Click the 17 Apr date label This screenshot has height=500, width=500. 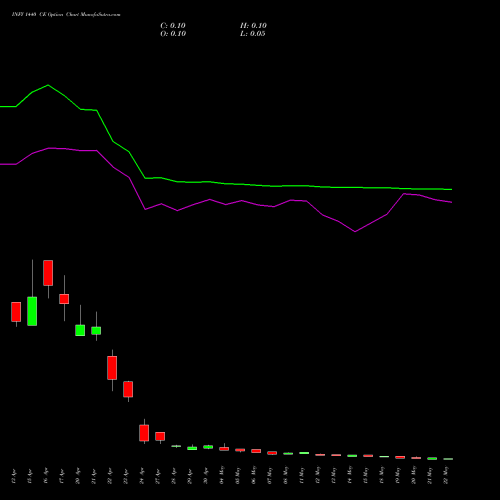coord(62,476)
